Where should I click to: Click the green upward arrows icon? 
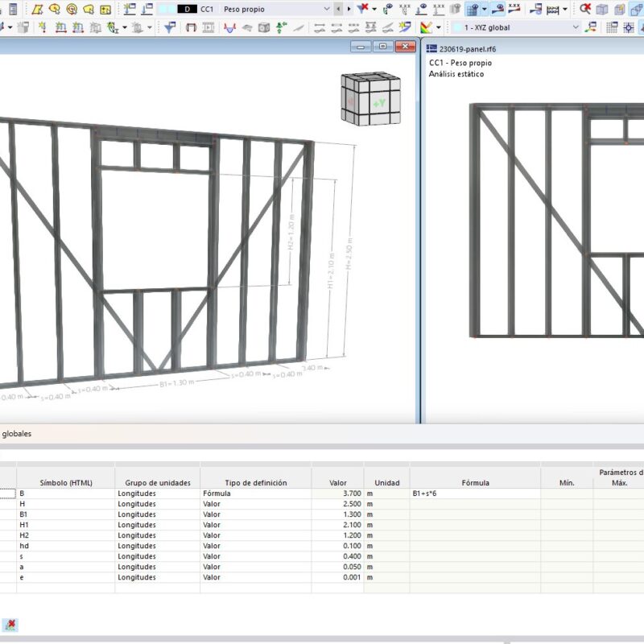click(x=281, y=27)
